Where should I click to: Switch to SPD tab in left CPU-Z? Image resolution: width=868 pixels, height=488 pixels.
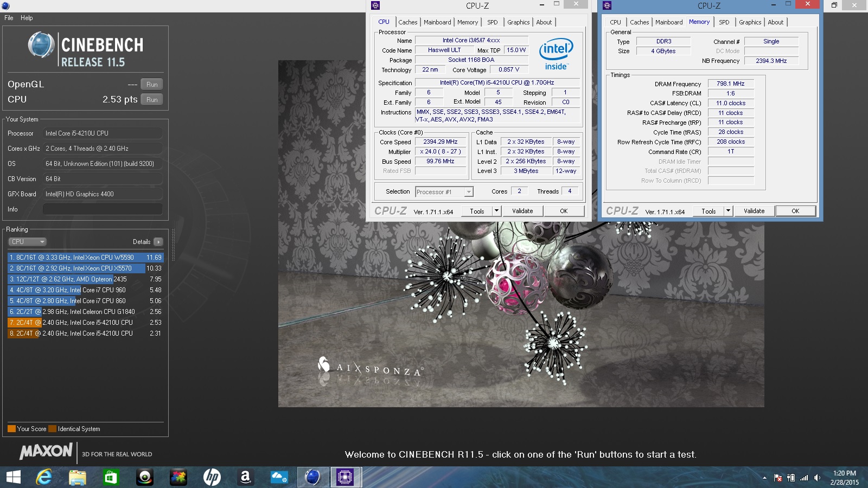[x=493, y=22]
